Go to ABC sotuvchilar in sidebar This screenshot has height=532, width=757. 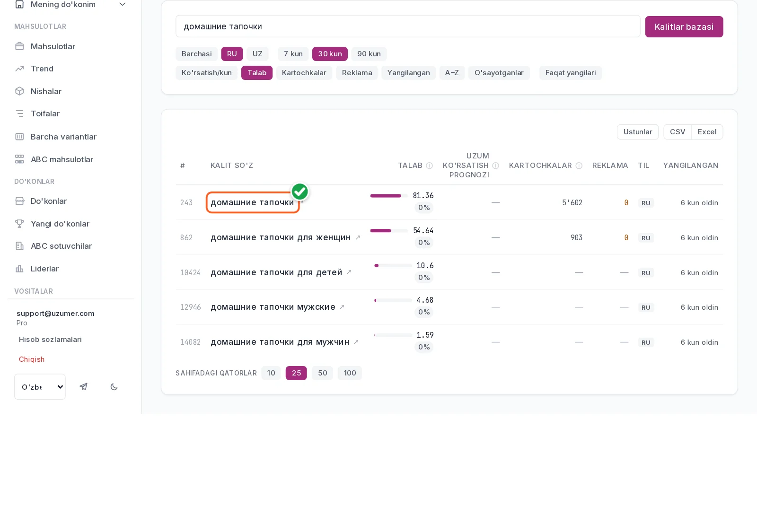pyautogui.click(x=61, y=246)
